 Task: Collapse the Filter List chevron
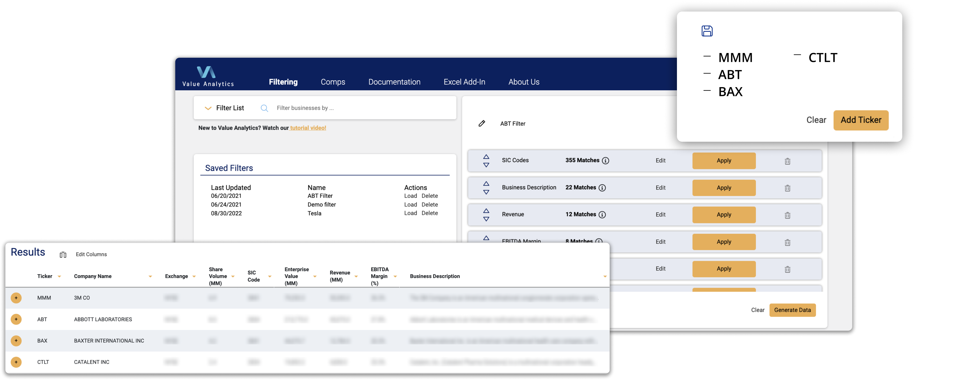[208, 108]
